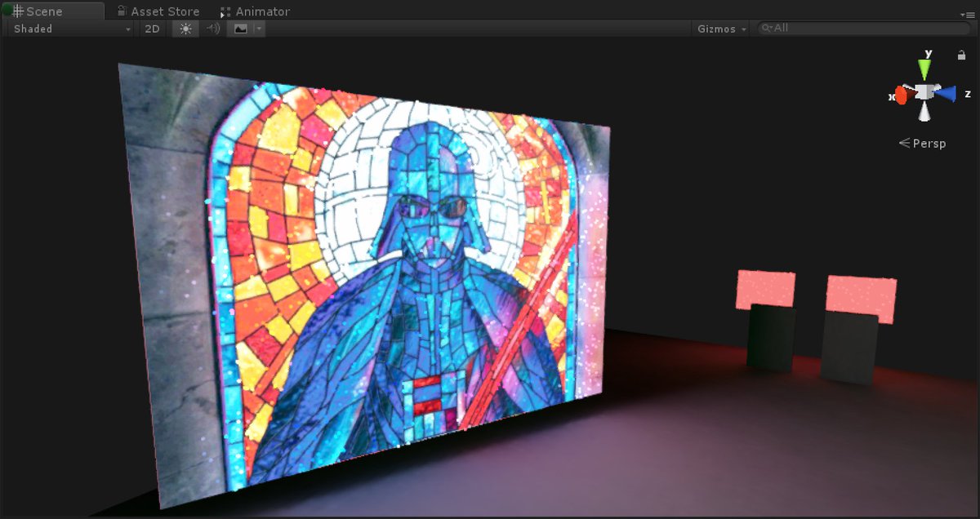Switch to the Scene tab
Image resolution: width=980 pixels, height=519 pixels.
coord(52,11)
